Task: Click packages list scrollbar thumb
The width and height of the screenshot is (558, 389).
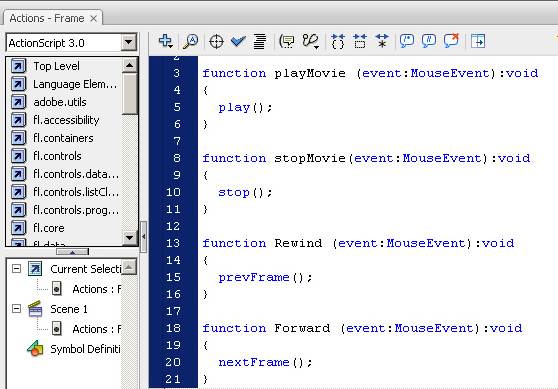Action: click(x=130, y=94)
